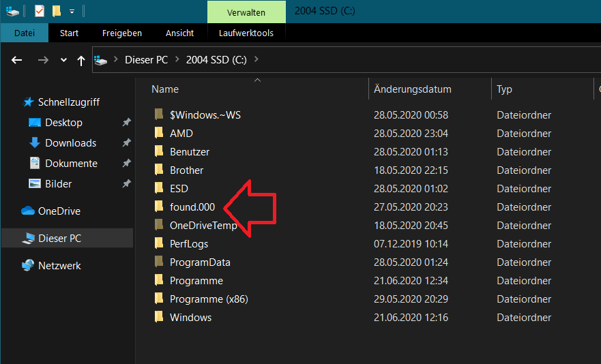Click Dateiordner type in the ESD row
Viewport: 601px width, 364px height.
[524, 189]
